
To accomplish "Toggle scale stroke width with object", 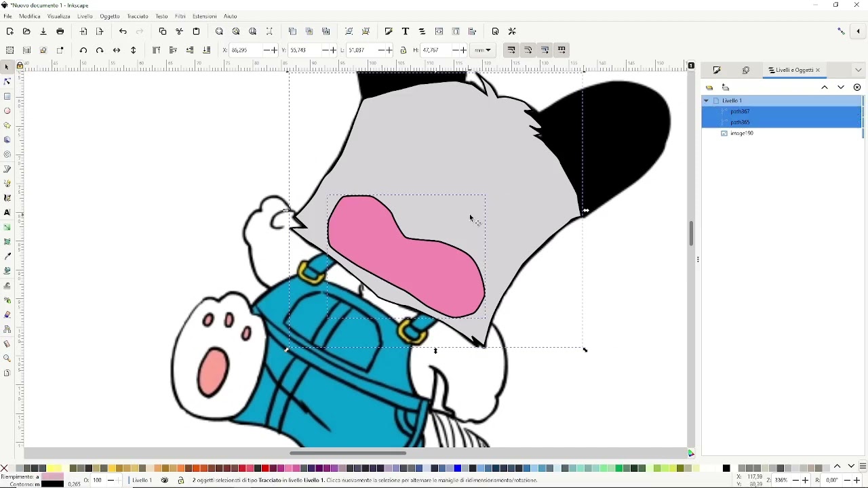I will [x=512, y=50].
